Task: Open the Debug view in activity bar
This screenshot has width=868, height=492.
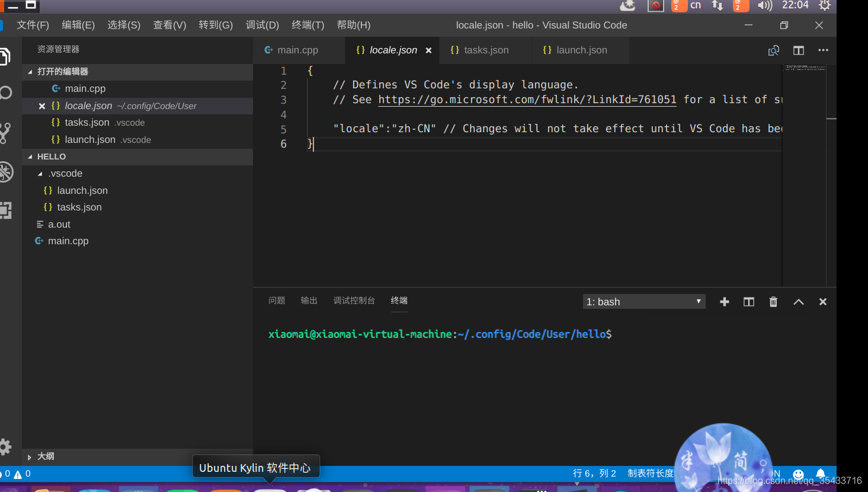Action: [x=6, y=172]
